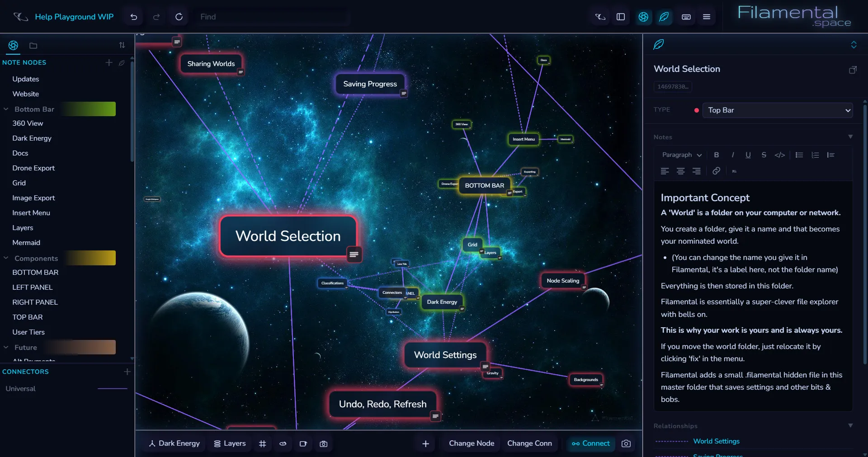Select Updates in the note nodes list
Screen dimensions: 868x457
coord(26,79)
